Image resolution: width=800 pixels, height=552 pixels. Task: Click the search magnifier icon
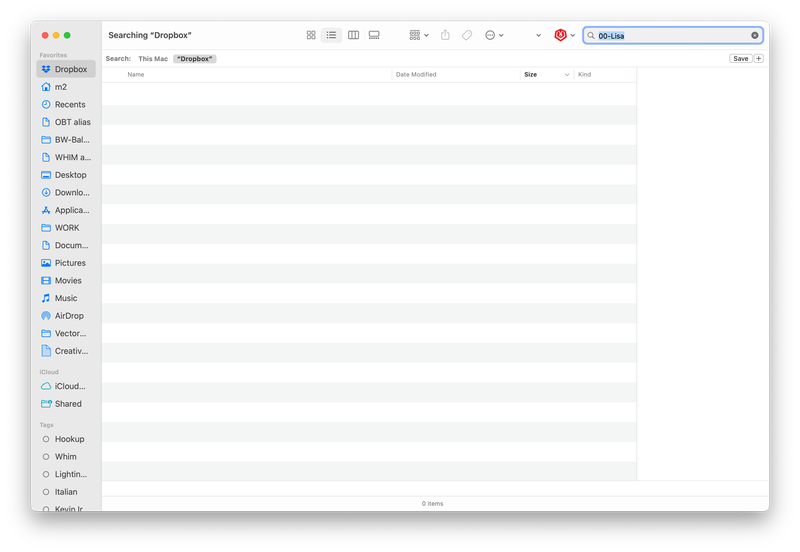point(591,36)
